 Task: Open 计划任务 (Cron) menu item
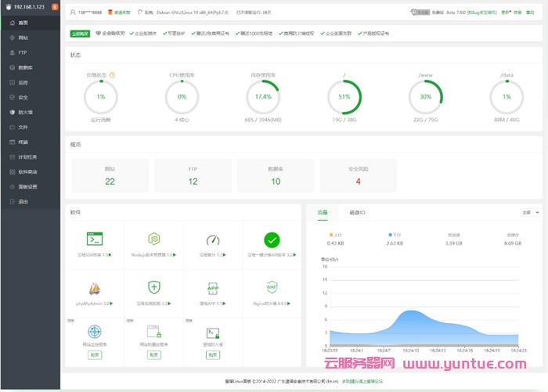coord(27,156)
